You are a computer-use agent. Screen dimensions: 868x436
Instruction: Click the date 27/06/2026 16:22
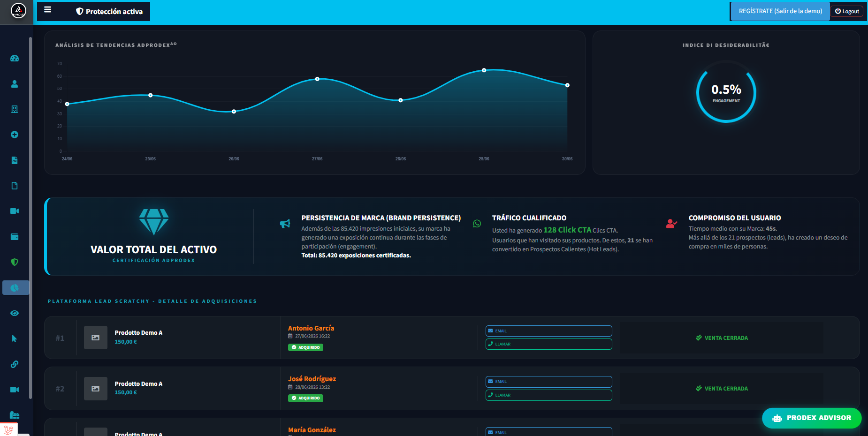click(312, 336)
